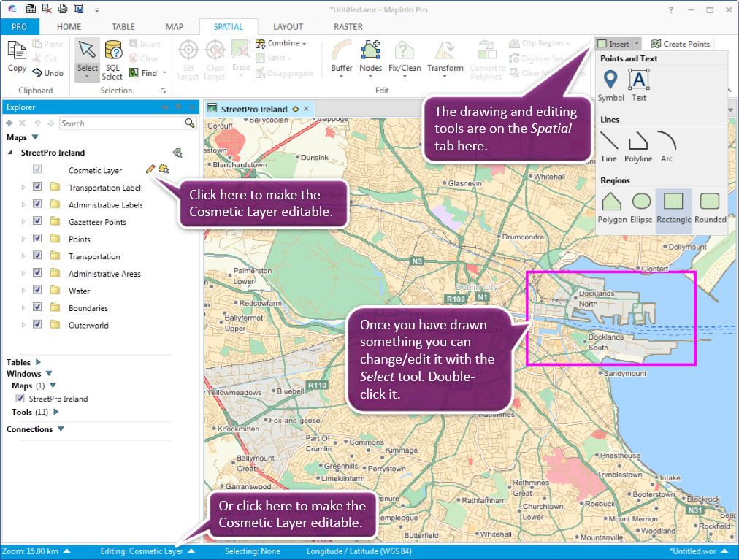The height and width of the screenshot is (560, 739).
Task: Collapse the Connections section
Action: [x=61, y=429]
